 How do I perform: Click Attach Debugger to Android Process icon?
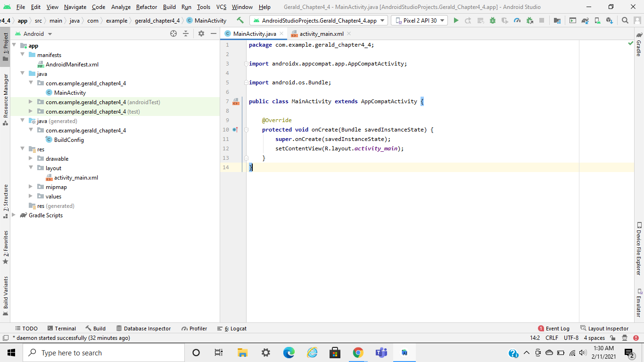coord(529,21)
